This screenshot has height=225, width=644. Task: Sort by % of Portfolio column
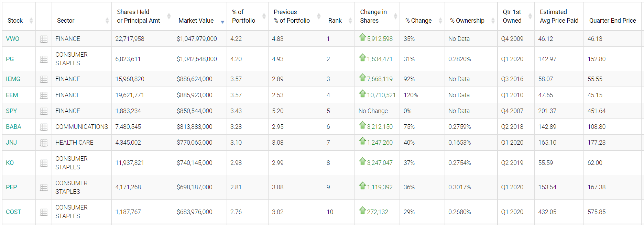coord(248,16)
